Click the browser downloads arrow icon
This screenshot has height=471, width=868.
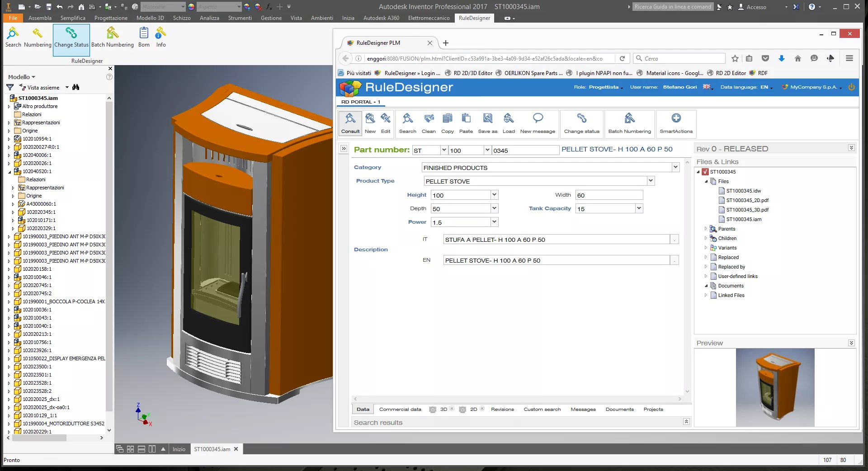click(782, 58)
